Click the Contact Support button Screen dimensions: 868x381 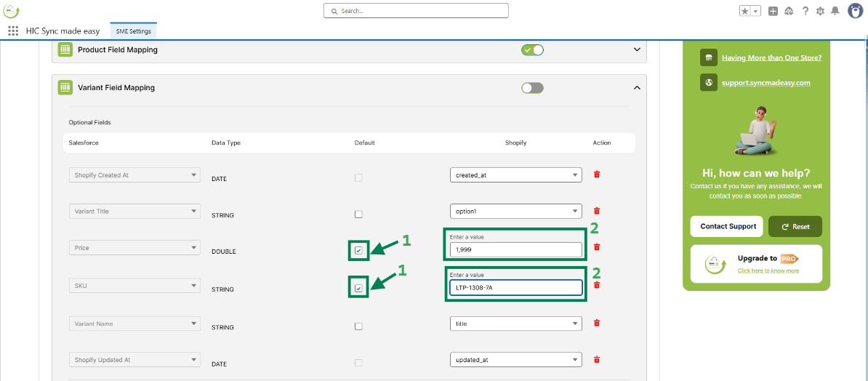coord(727,226)
